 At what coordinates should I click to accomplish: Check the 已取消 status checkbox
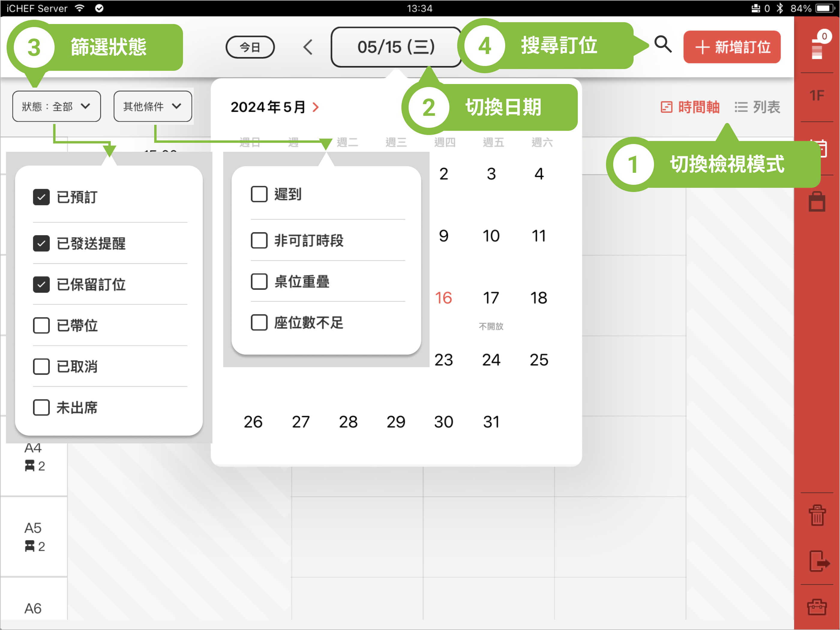click(41, 367)
